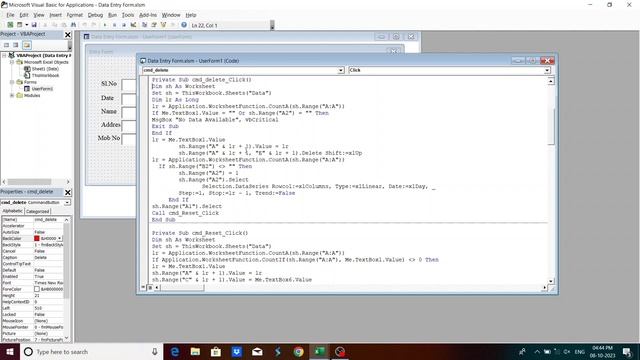Open File Explorer from taskbar
640x360 pixels.
pyautogui.click(x=195, y=352)
